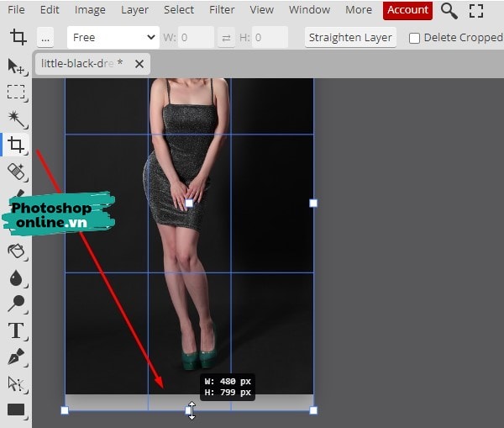Select the Type tool
The height and width of the screenshot is (428, 504).
(16, 330)
